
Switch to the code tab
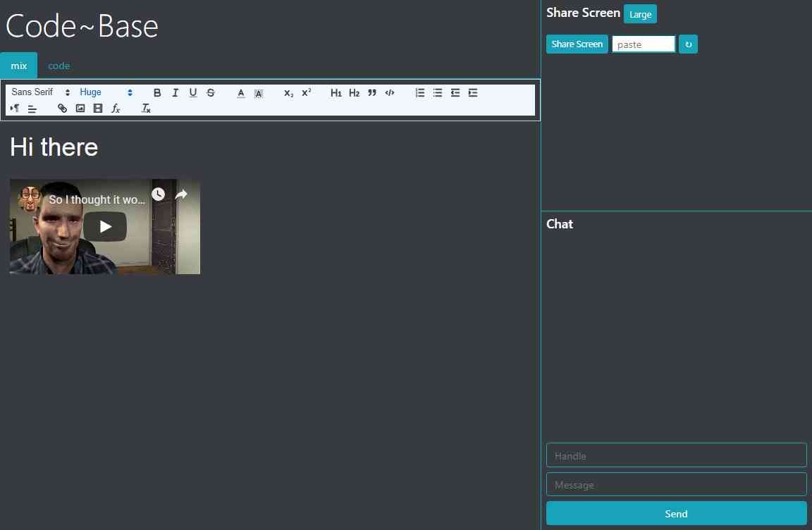click(x=59, y=66)
